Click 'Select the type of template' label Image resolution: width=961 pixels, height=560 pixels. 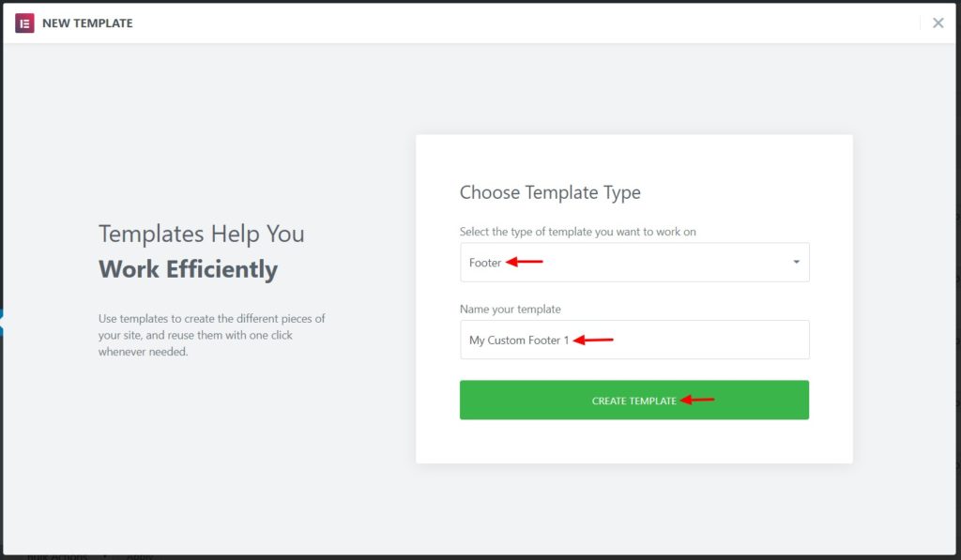577,232
